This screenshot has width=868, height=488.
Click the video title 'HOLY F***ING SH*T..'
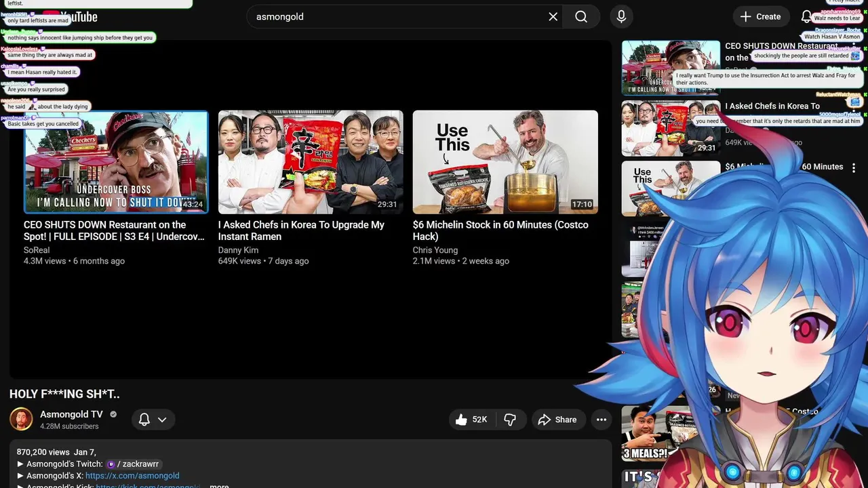click(x=64, y=394)
